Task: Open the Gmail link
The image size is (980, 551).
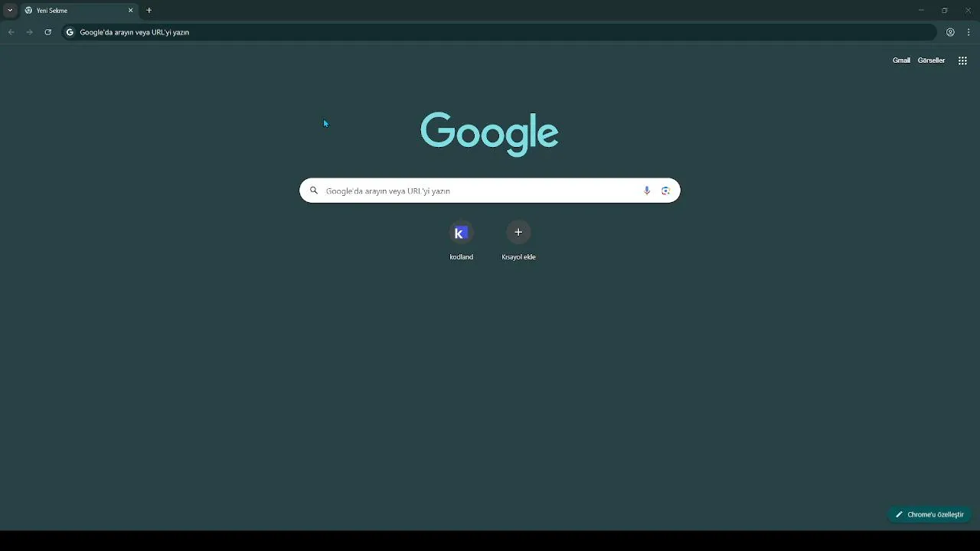Action: click(x=901, y=60)
